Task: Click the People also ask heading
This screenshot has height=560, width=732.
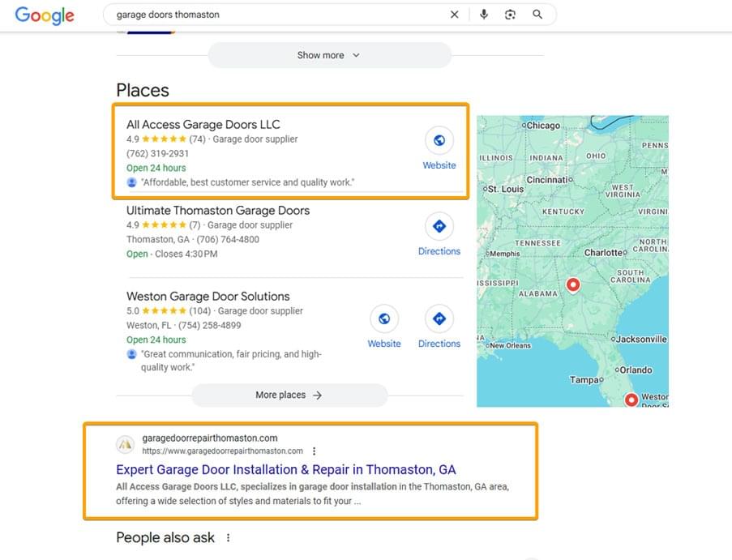Action: (x=165, y=537)
